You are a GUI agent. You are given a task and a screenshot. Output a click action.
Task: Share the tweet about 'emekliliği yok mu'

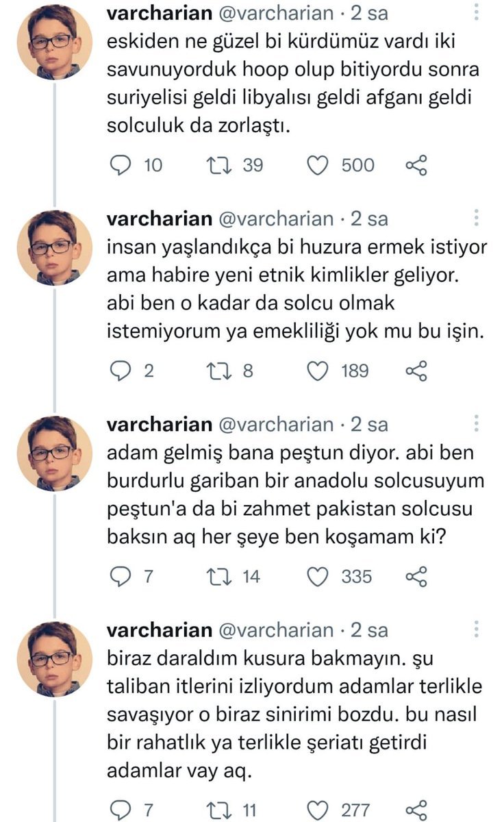point(416,371)
